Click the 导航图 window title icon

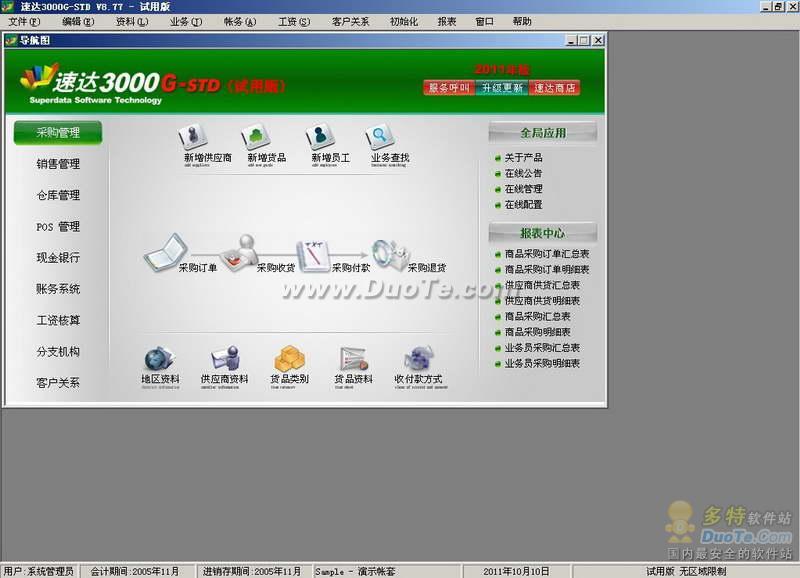(x=11, y=40)
